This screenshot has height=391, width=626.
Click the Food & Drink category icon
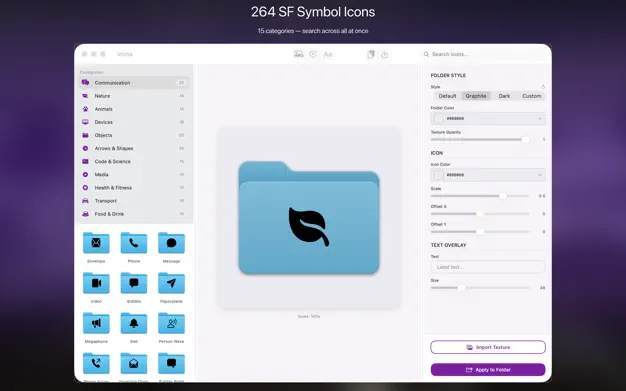85,214
